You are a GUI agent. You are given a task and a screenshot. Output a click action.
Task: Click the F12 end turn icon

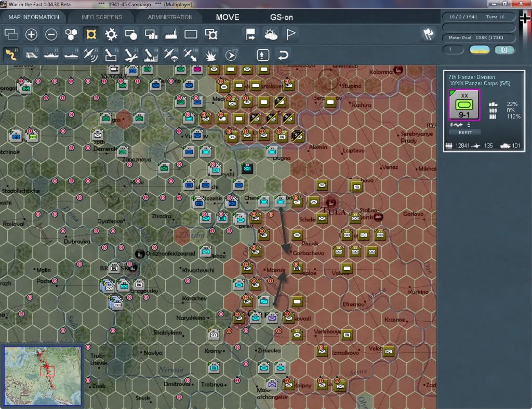pos(231,55)
